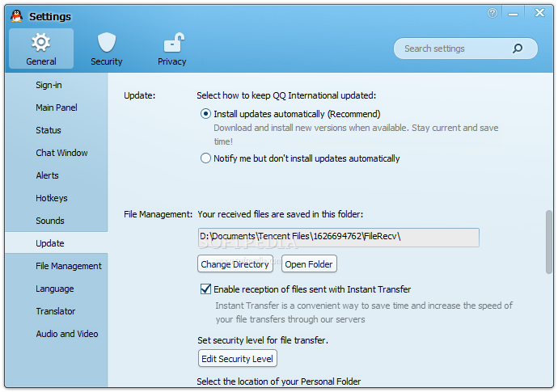The image size is (558, 392).
Task: Click the Change Directory button
Action: click(235, 264)
